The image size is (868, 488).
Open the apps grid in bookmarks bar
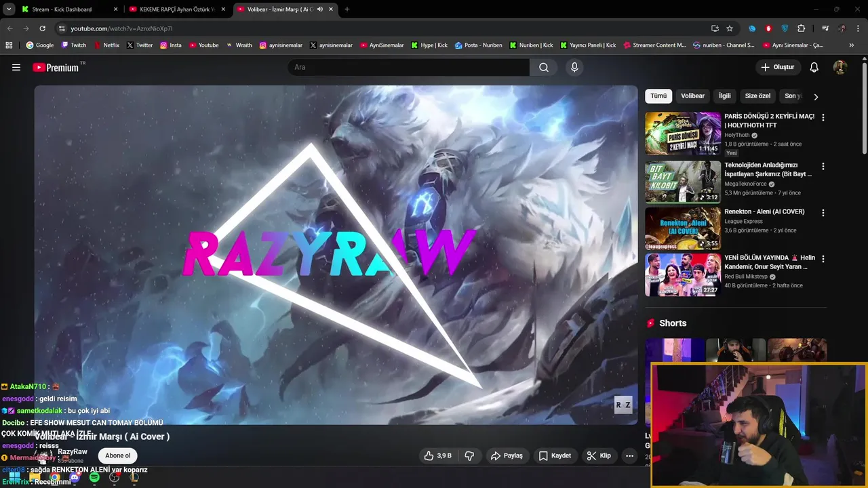click(x=9, y=45)
